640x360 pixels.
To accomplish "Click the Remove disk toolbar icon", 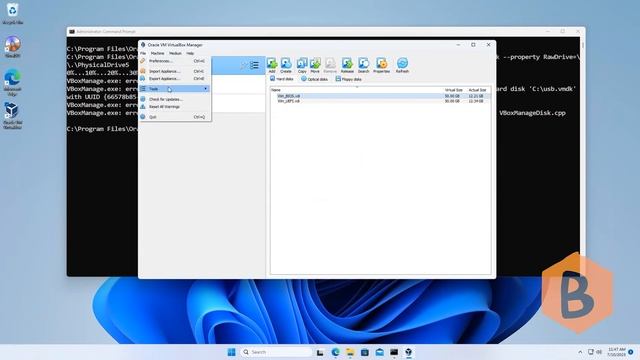I will coord(330,65).
